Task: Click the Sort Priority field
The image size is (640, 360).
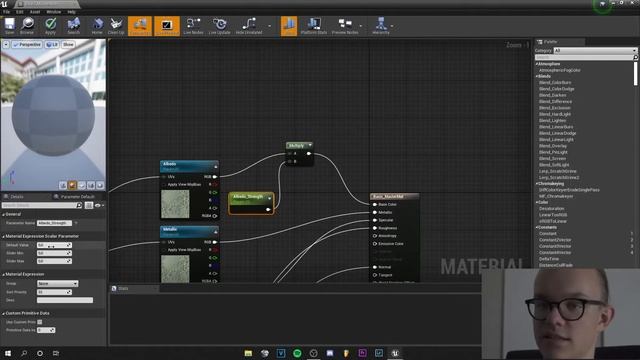Action: click(54, 292)
